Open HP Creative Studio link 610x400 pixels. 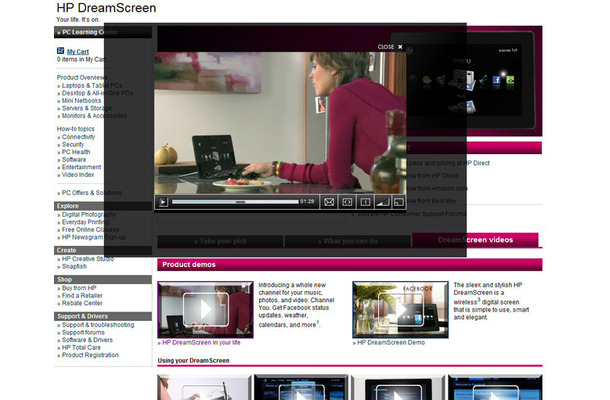(88, 259)
